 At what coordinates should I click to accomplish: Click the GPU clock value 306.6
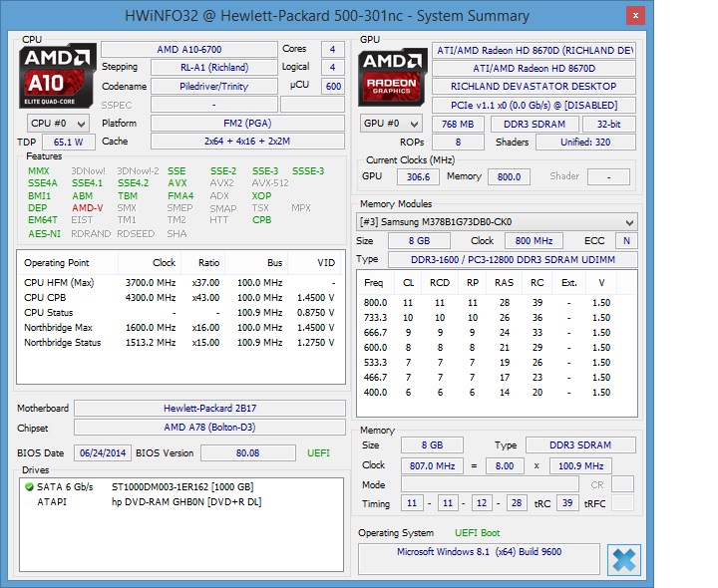[x=418, y=177]
